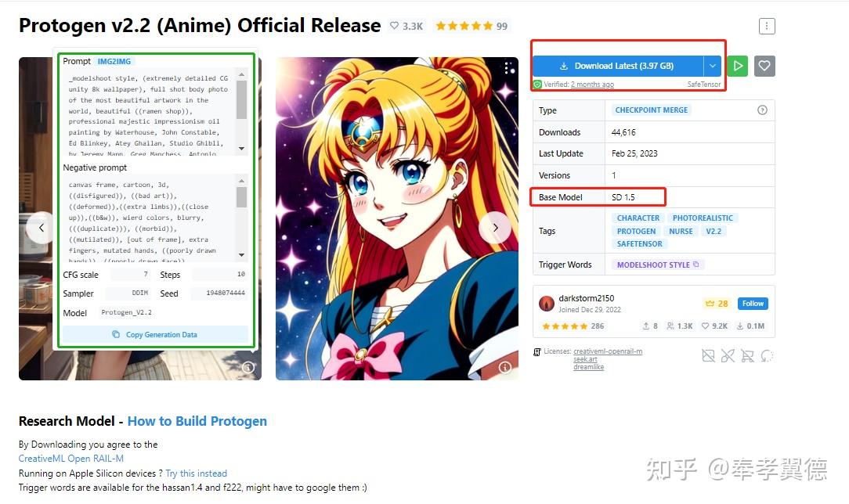Click Copy Generation Data button
The height and width of the screenshot is (504, 849).
155,335
